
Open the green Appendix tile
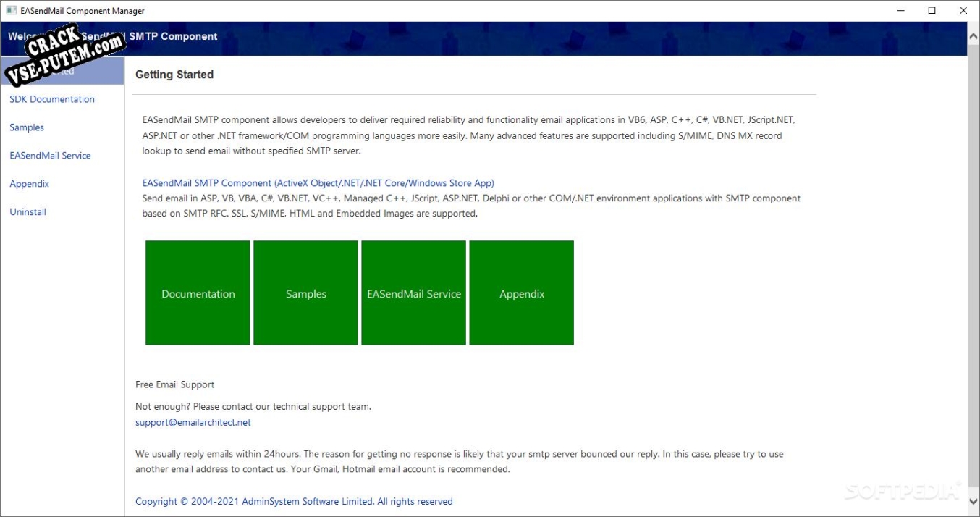pos(521,293)
